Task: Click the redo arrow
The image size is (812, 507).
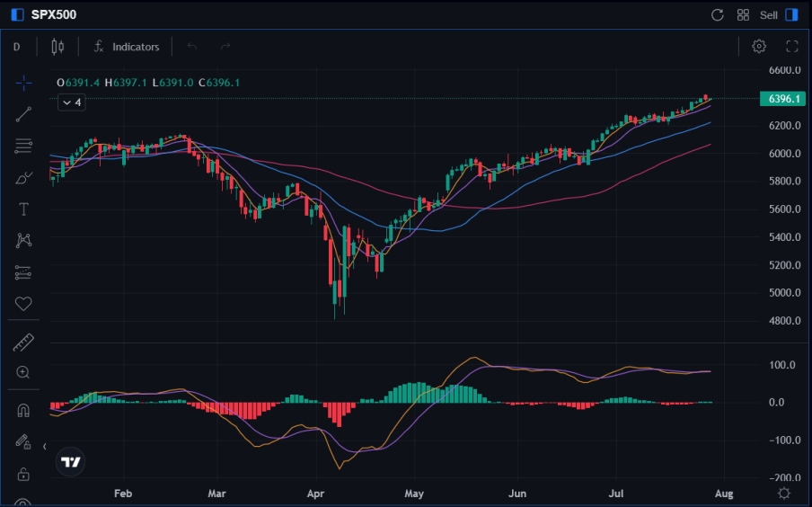Action: click(x=225, y=47)
